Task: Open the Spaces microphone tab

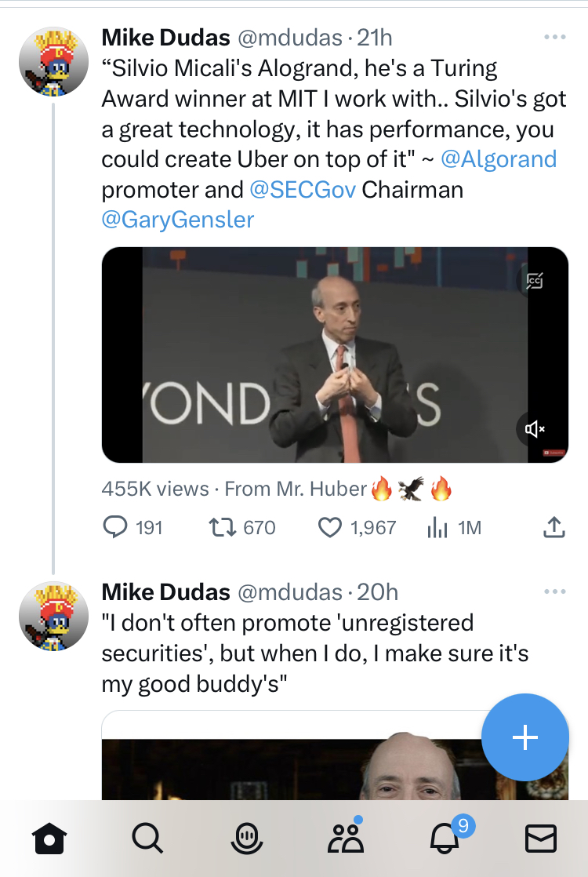Action: 246,839
